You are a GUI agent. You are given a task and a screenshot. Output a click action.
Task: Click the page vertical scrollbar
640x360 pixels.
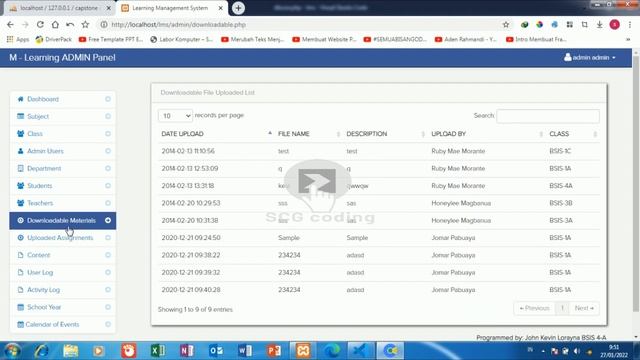[x=636, y=184]
